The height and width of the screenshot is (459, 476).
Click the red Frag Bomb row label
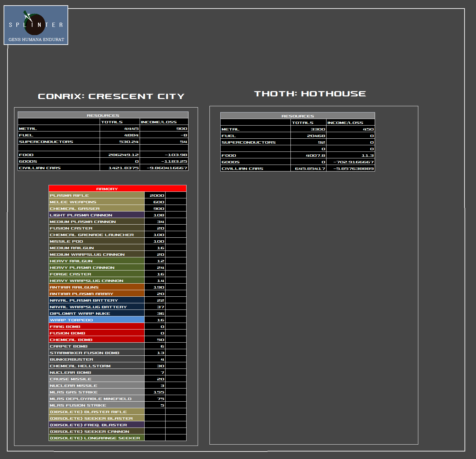coord(96,327)
